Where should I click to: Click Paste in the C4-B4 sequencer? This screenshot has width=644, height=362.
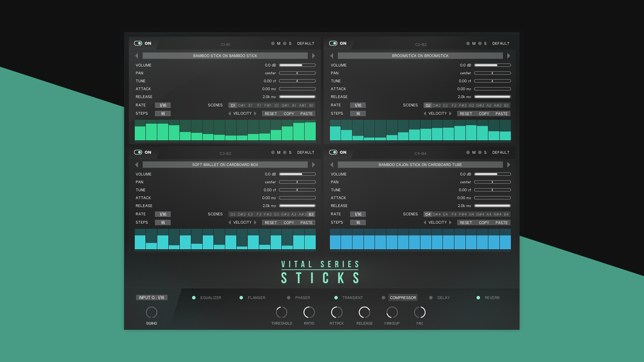(501, 223)
